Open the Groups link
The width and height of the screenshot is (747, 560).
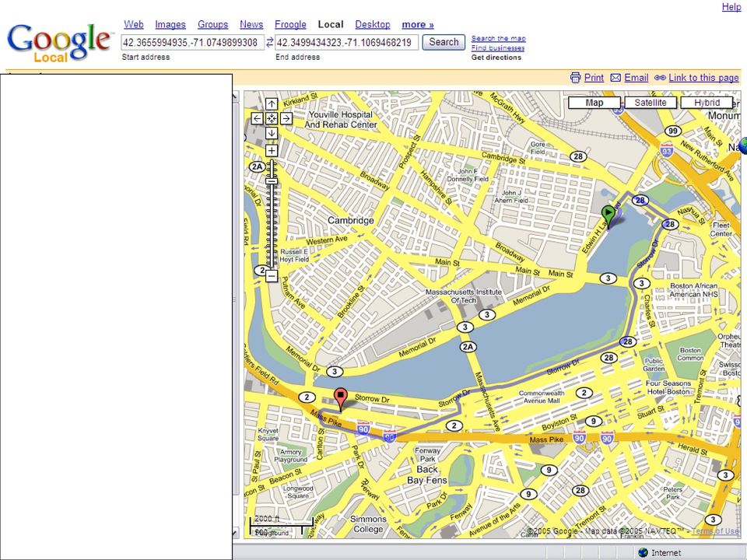212,24
